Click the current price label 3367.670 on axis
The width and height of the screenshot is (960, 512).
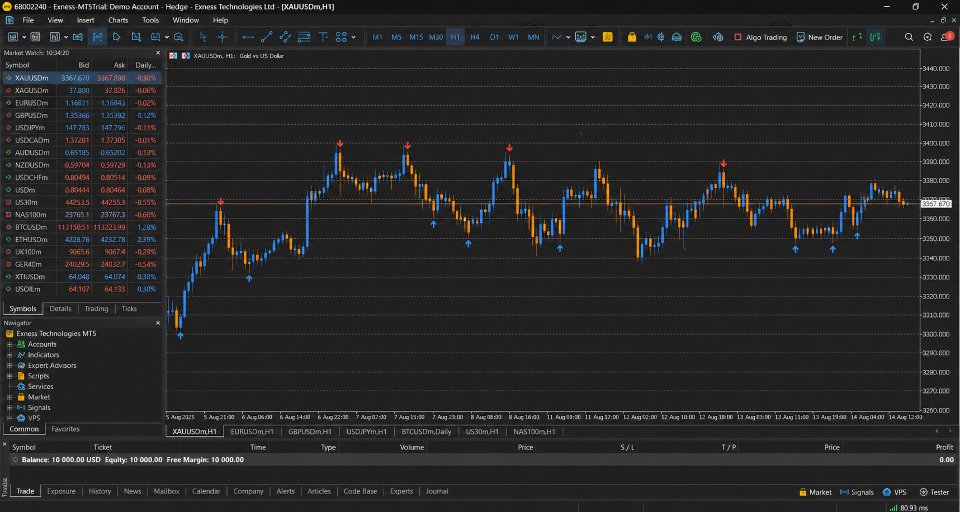pos(936,203)
